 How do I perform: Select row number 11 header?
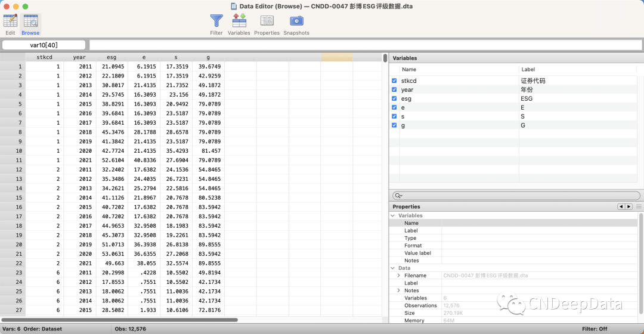coord(13,160)
